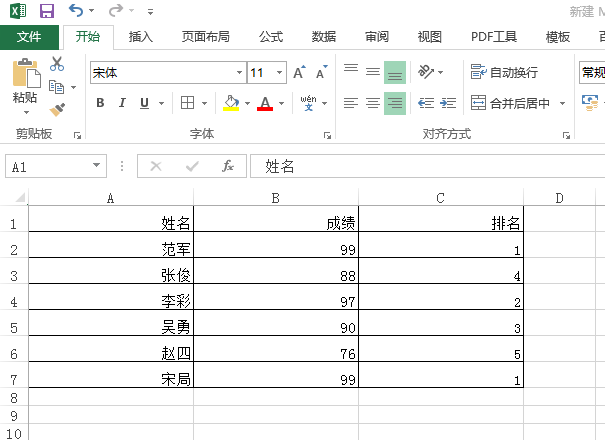Image resolution: width=605 pixels, height=440 pixels.
Task: Click the Save icon in quick access toolbar
Action: (x=47, y=11)
